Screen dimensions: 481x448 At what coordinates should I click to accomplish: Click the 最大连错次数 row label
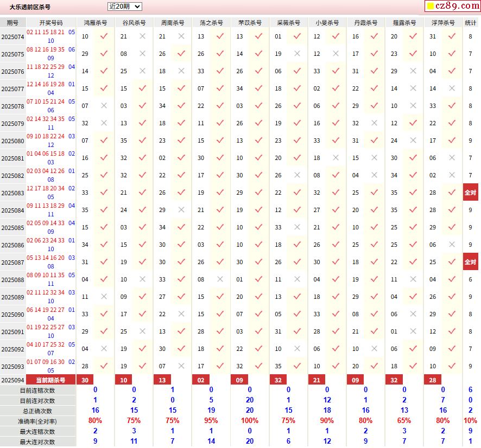37,431
